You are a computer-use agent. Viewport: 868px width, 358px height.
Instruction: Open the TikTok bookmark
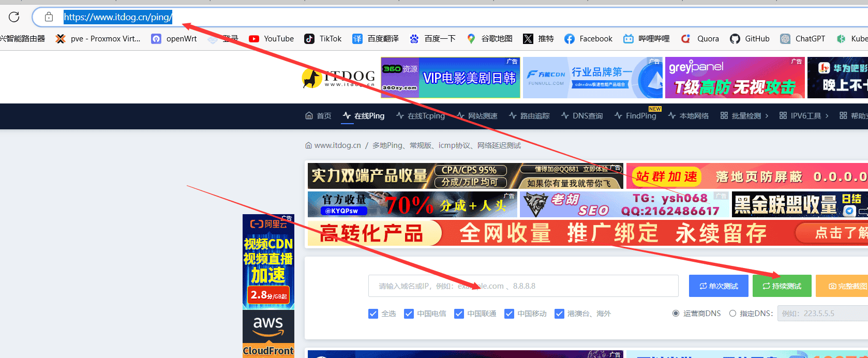[x=323, y=39]
